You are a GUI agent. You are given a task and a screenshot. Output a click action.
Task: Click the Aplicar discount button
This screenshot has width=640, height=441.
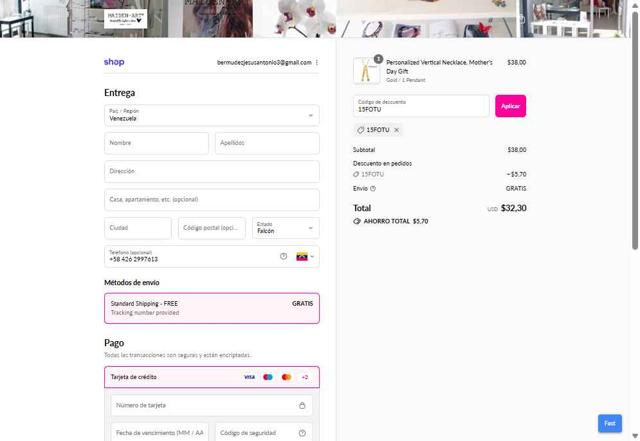point(511,106)
